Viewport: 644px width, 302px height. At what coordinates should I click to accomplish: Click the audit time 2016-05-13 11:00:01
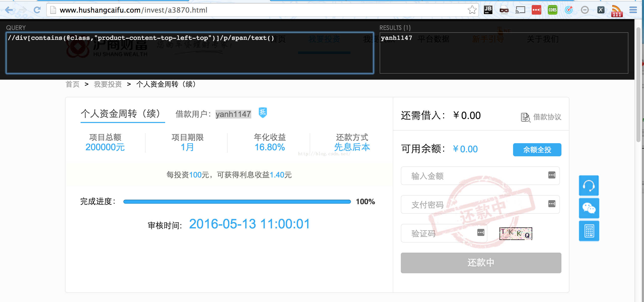point(249,224)
